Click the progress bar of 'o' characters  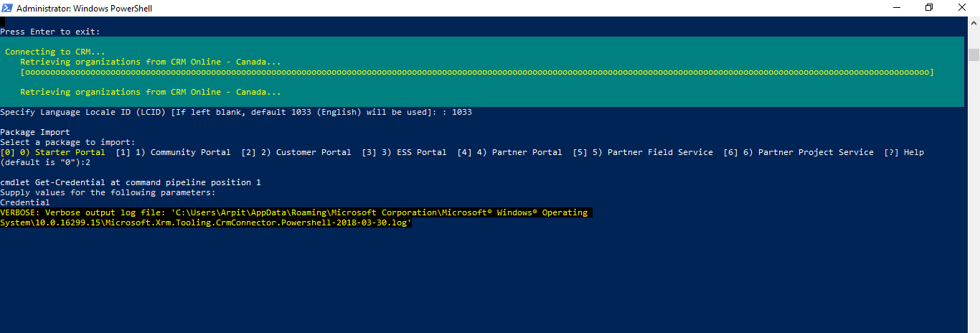point(477,72)
